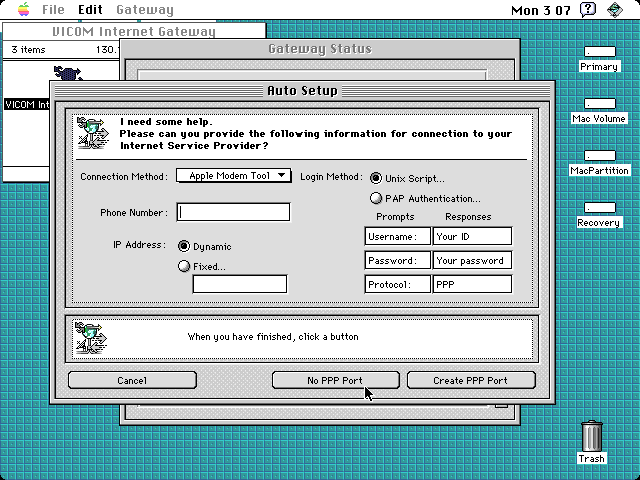Open the Apple menu icon
640x480 pixels.
tap(24, 9)
